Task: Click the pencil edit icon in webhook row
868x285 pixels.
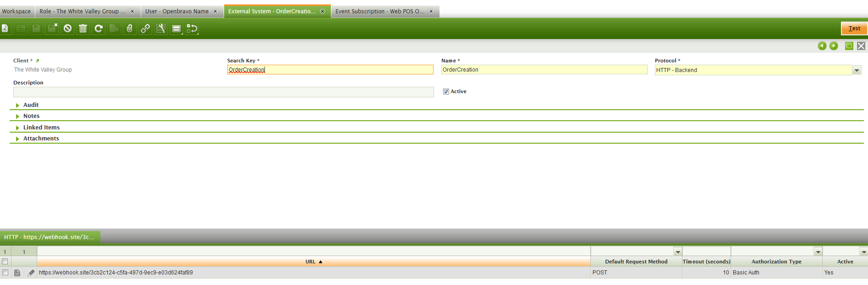Action: click(31, 273)
